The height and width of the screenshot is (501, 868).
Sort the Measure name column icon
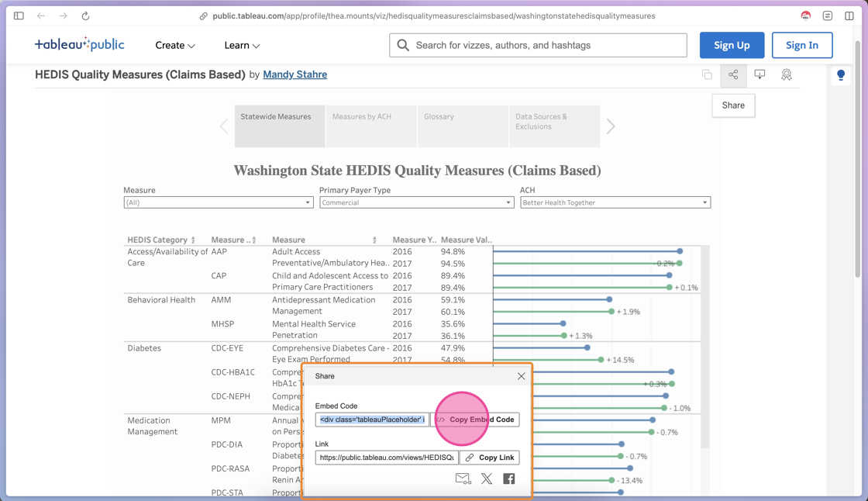coord(375,240)
